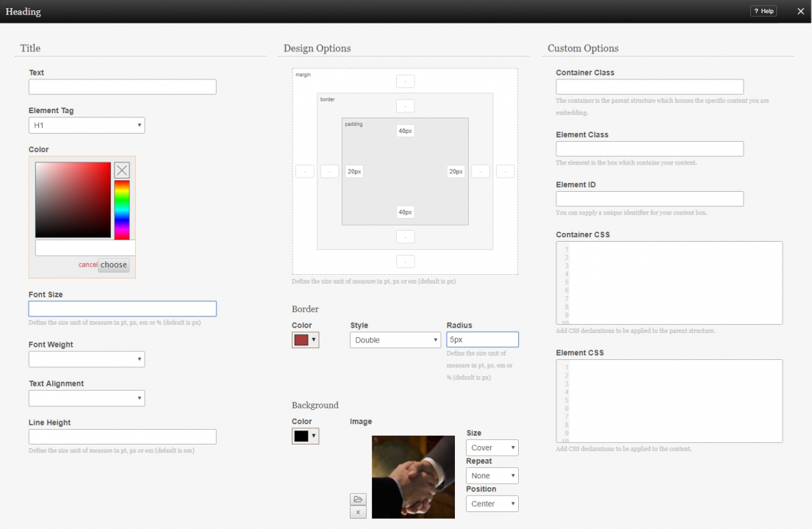Confirm color with the choose button

(x=113, y=264)
